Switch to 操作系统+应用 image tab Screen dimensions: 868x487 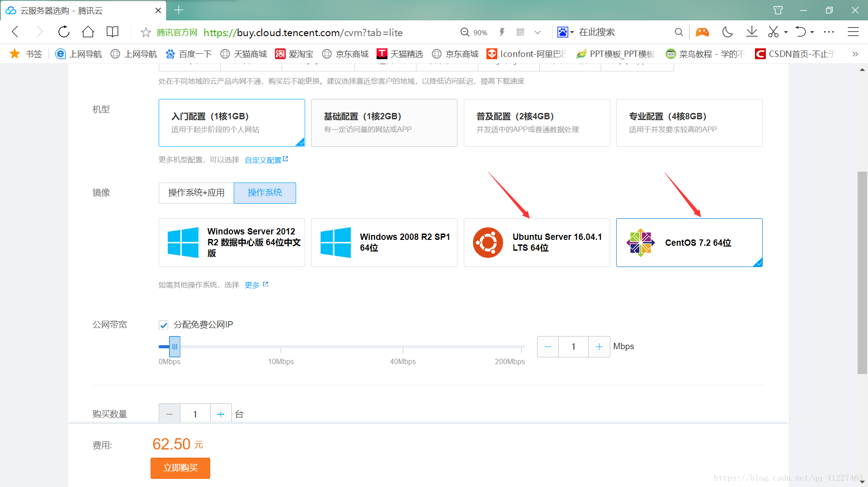(196, 193)
